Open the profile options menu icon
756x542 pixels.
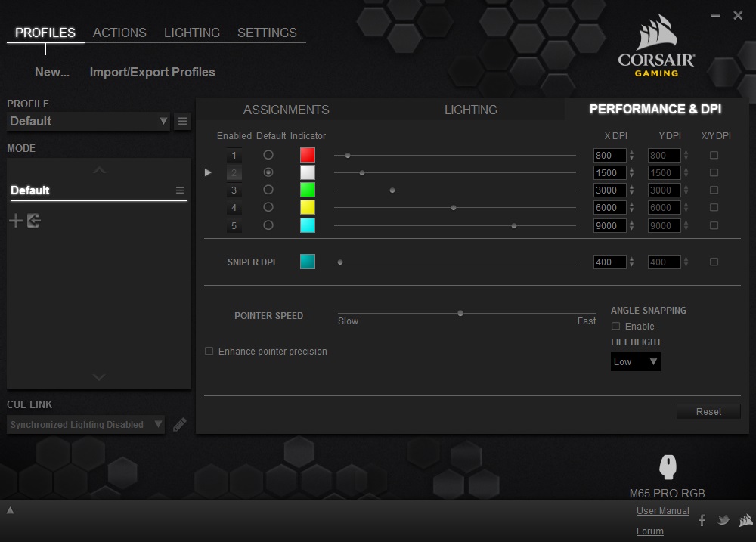tap(182, 121)
